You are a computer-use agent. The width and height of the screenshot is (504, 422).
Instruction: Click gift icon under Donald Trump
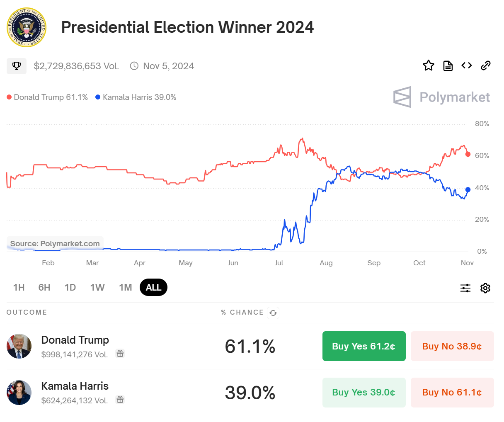(120, 354)
